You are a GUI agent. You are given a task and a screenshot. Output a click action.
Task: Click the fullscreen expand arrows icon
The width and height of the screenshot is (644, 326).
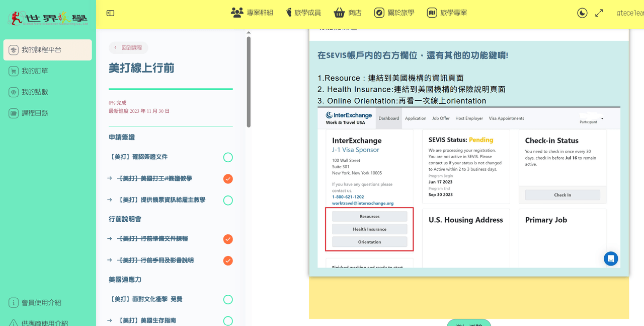pyautogui.click(x=599, y=13)
